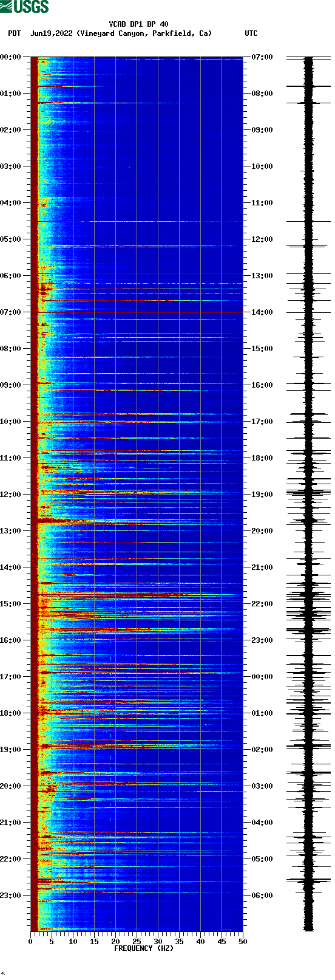Viewport: 335px width, 980px height.
Task: Click the 10:00 PDT time label
Action: [11, 422]
